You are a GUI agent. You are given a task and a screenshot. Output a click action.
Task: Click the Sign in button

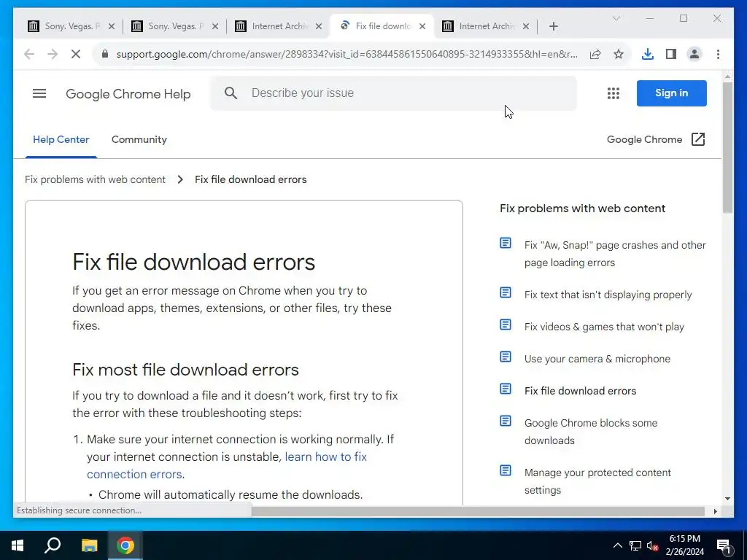pyautogui.click(x=671, y=93)
